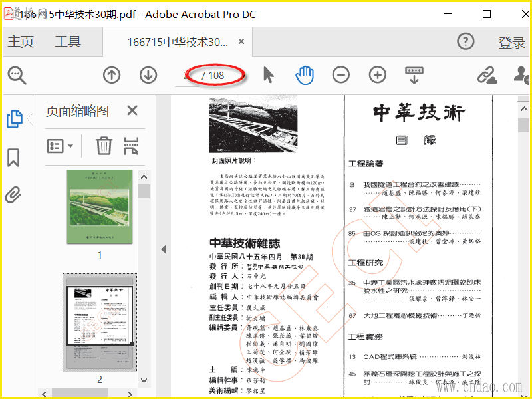This screenshot has height=399, width=532.
Task: Click the 登录 sign-in button
Action: (x=511, y=43)
